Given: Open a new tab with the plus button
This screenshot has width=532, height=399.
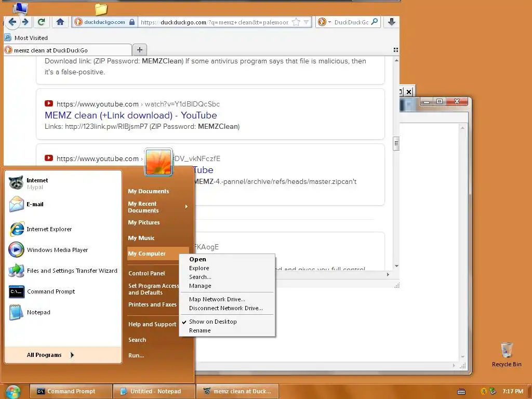Looking at the screenshot, I should click(x=139, y=50).
